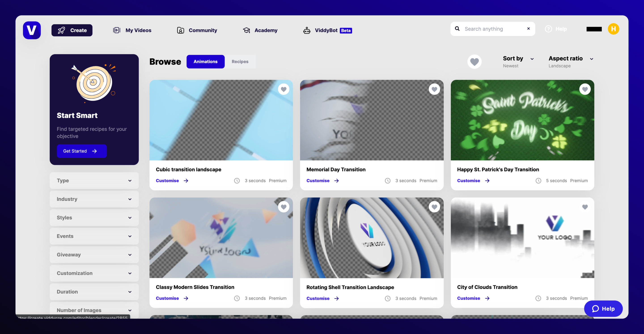The height and width of the screenshot is (334, 644).
Task: Click Get Started in Start Smart
Action: tap(81, 151)
